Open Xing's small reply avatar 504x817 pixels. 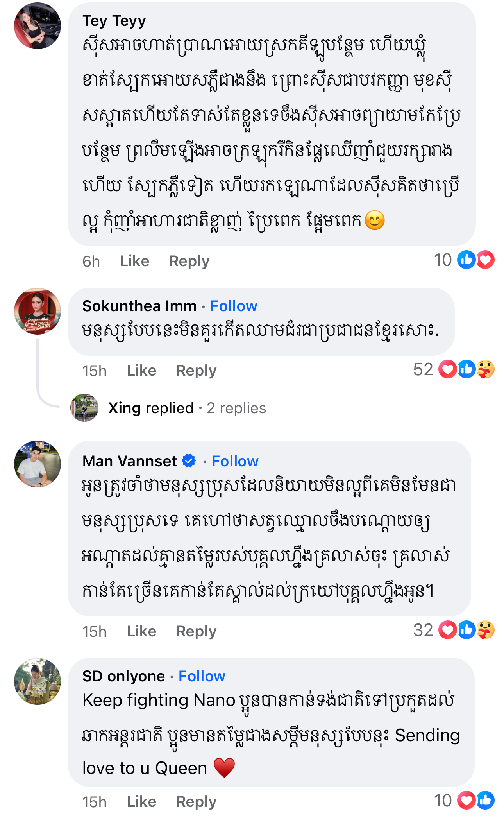84,408
